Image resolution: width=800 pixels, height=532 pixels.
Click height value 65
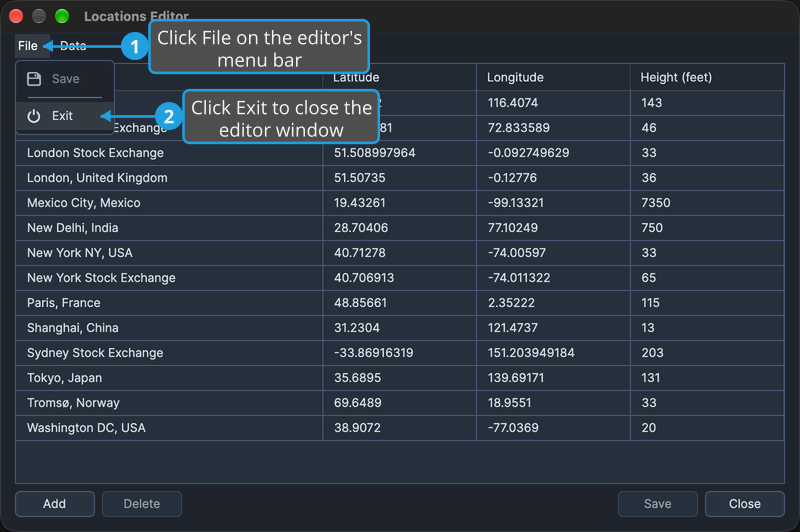(649, 278)
